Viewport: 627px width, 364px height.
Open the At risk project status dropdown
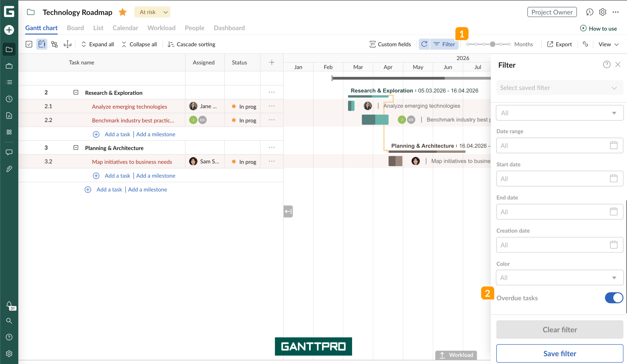[152, 12]
